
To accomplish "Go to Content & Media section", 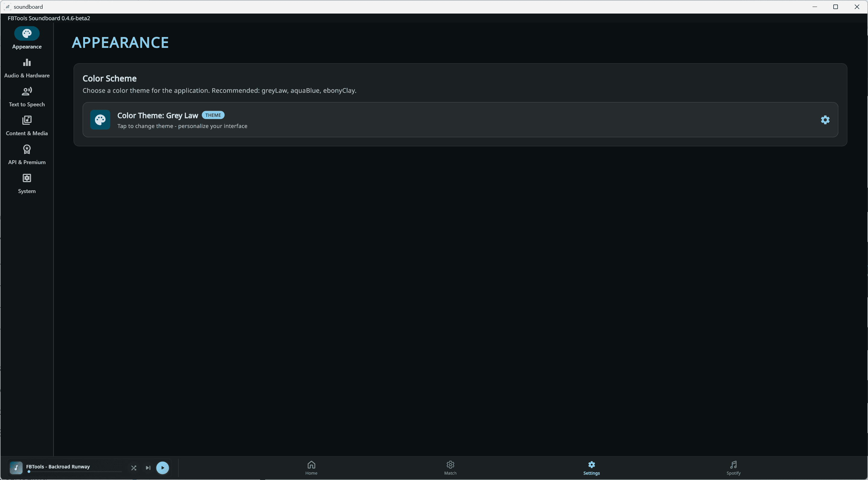I will point(27,125).
